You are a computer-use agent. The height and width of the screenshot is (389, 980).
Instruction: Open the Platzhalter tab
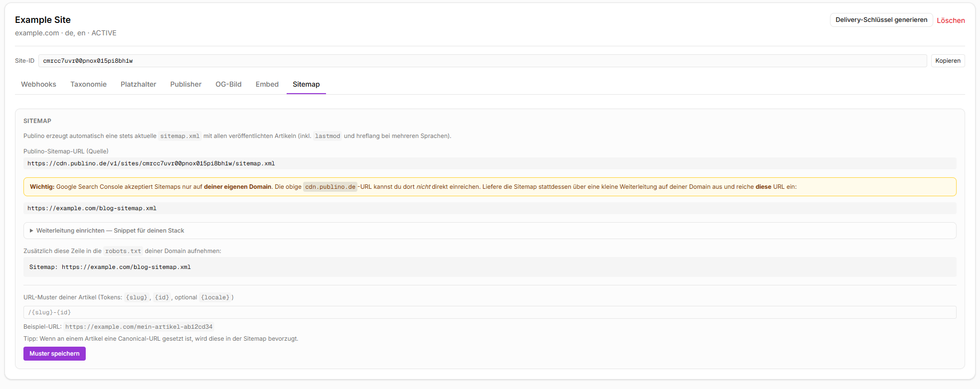(x=138, y=84)
